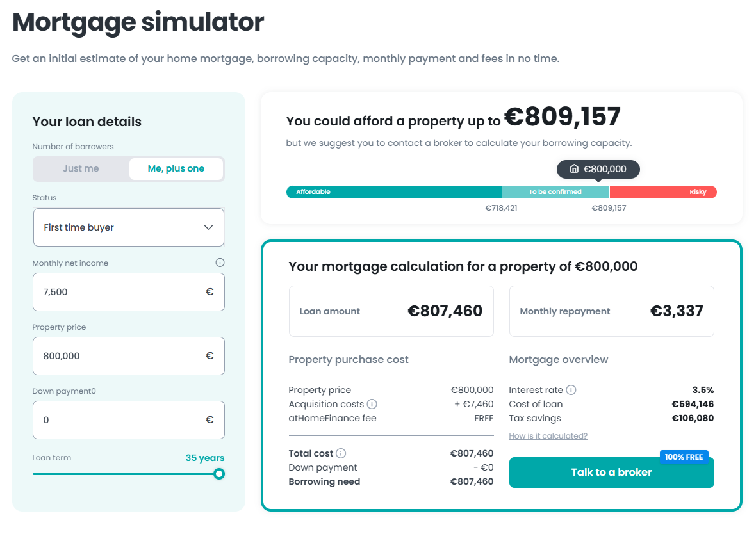Focus the Property price input field
Viewport: 756px width, 534px height.
click(119, 356)
